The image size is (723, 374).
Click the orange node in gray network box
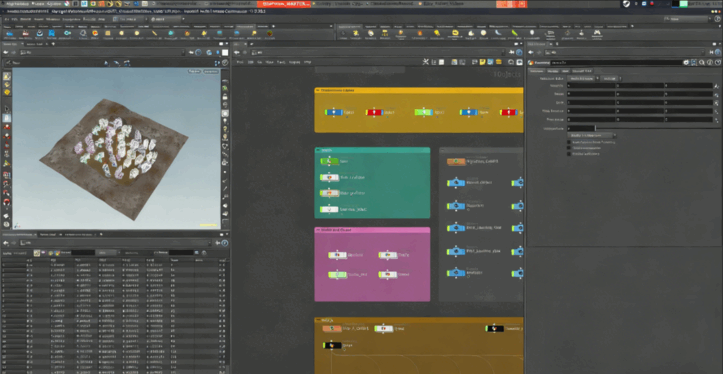pyautogui.click(x=456, y=161)
